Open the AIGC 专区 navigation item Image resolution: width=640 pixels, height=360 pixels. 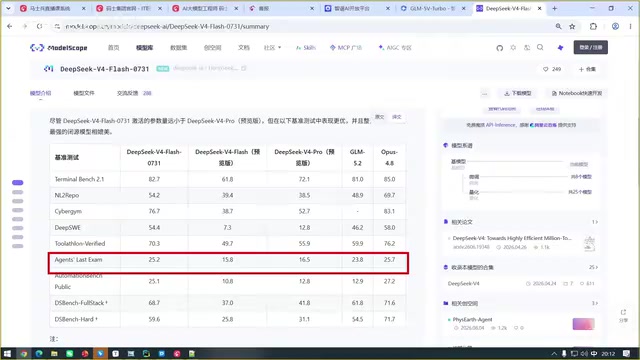(x=395, y=48)
